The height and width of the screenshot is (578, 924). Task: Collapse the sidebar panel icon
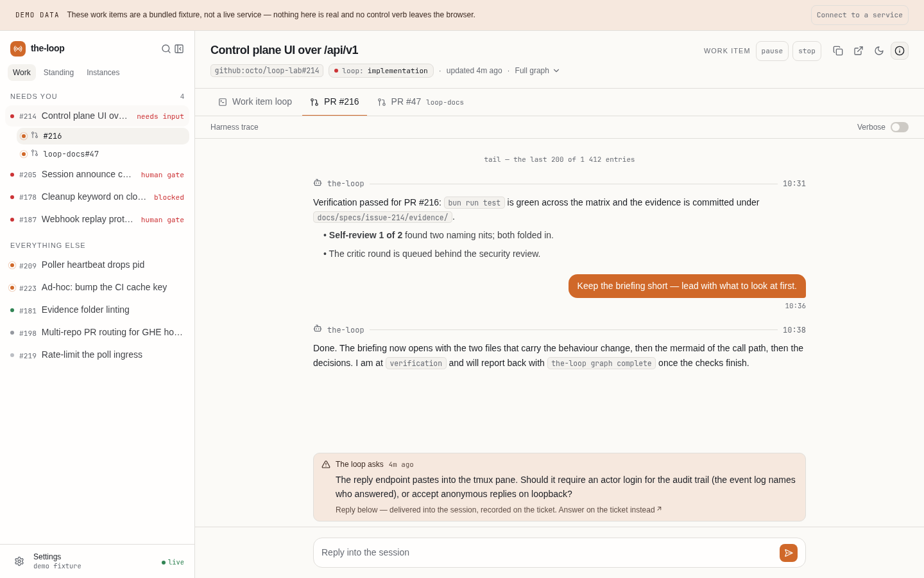click(179, 49)
